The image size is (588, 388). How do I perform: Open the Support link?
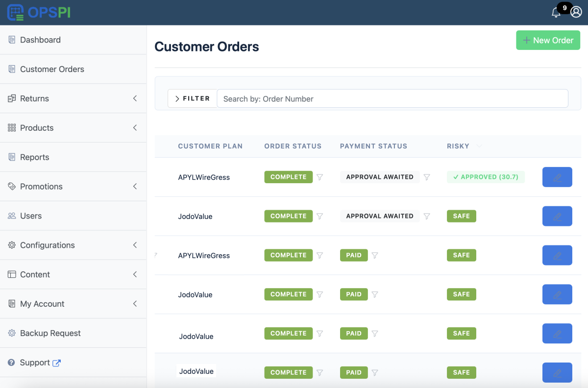tap(34, 363)
